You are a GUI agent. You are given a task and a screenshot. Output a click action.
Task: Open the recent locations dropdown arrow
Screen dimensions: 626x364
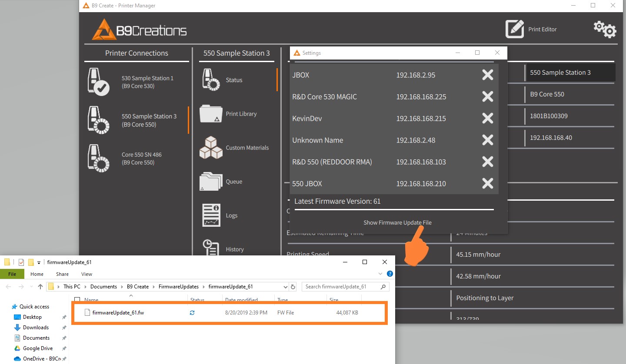pos(31,287)
